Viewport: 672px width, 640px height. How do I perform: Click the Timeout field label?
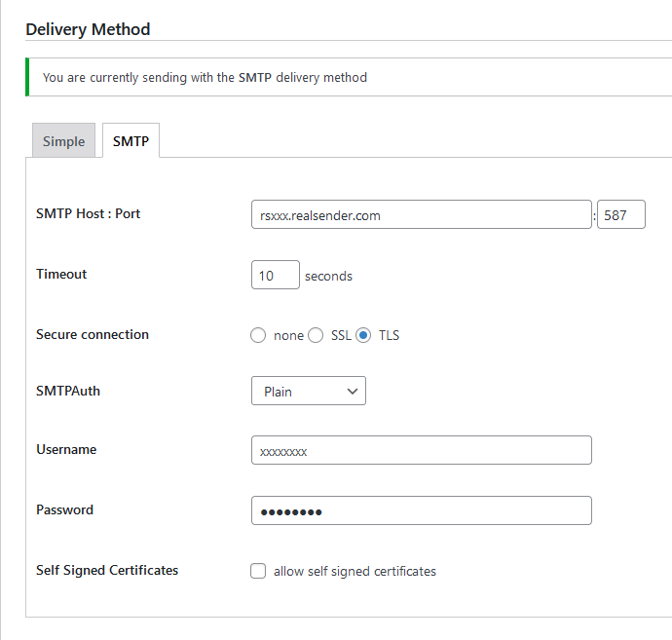click(x=61, y=274)
